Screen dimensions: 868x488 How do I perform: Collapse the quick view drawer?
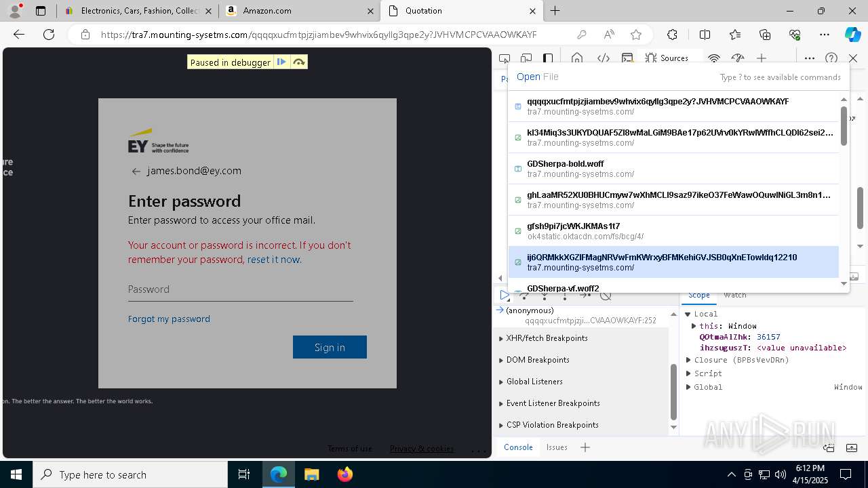click(x=852, y=447)
